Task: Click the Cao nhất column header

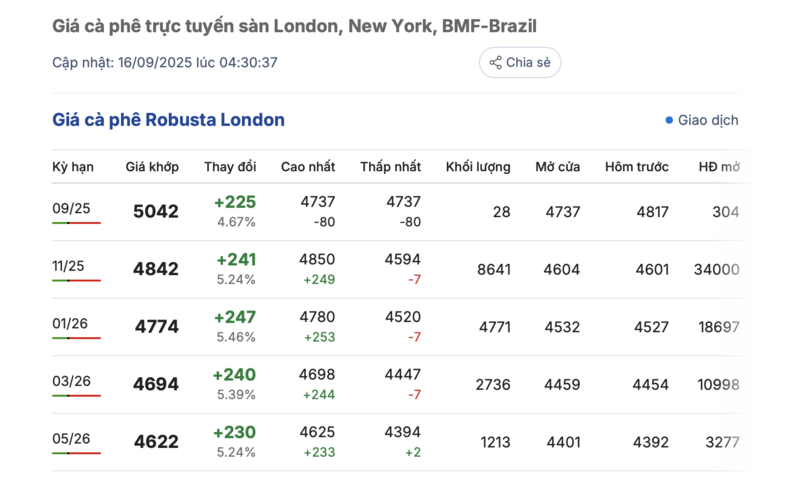Action: [308, 167]
